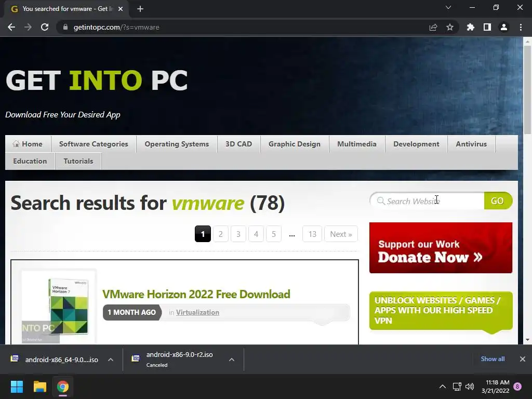The width and height of the screenshot is (532, 399).
Task: Reload the getintopc page
Action: [45, 27]
